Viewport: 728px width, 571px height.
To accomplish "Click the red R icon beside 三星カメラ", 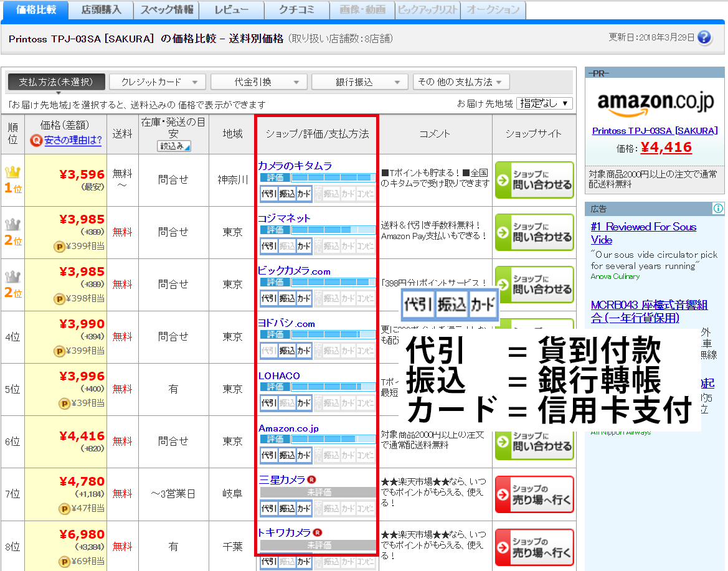I will pos(311,479).
